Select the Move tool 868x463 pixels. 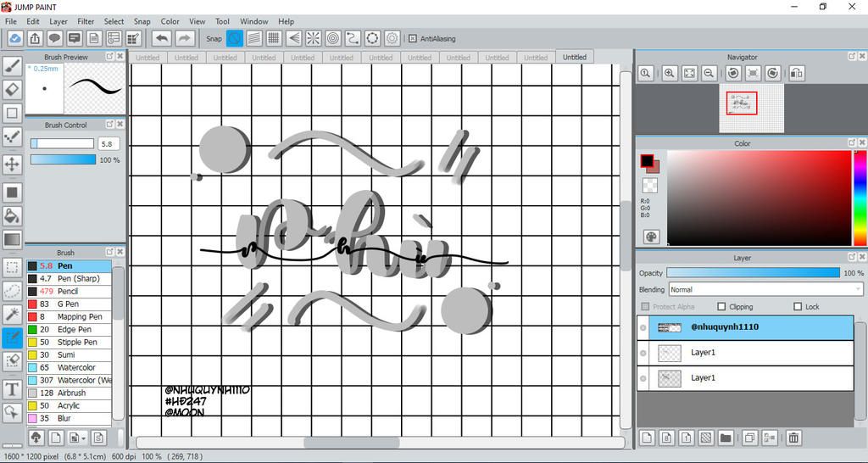tap(12, 164)
